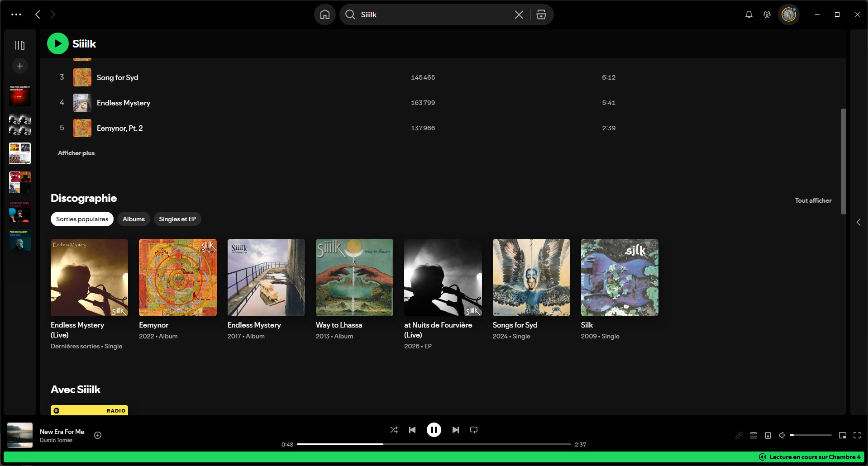Open the Discographie section heading
Image resolution: width=868 pixels, height=466 pixels.
coord(84,198)
